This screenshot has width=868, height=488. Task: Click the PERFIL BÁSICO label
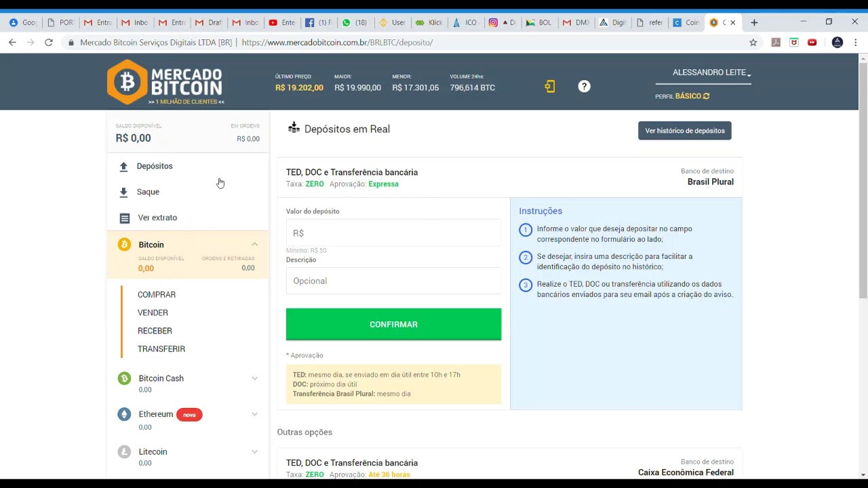pyautogui.click(x=678, y=96)
